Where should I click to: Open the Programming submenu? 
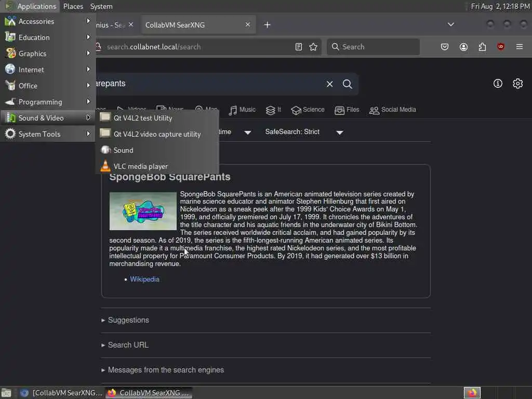point(47,102)
